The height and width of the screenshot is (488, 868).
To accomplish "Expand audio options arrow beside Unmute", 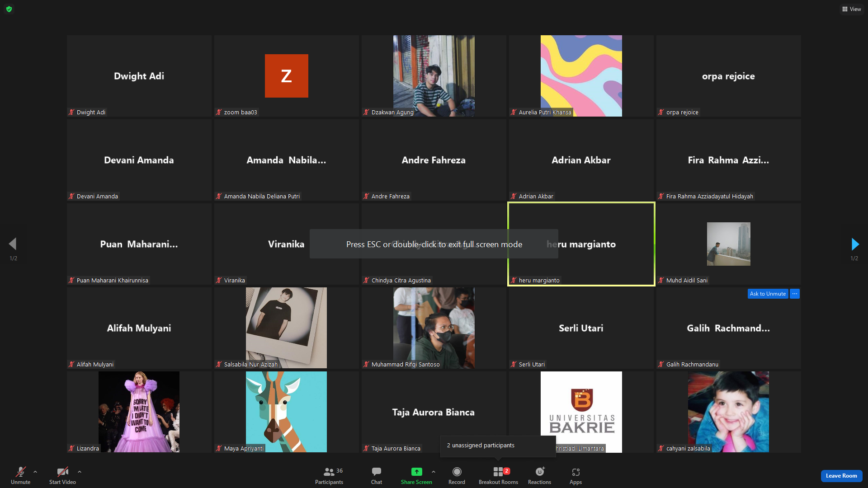I will coord(35,472).
